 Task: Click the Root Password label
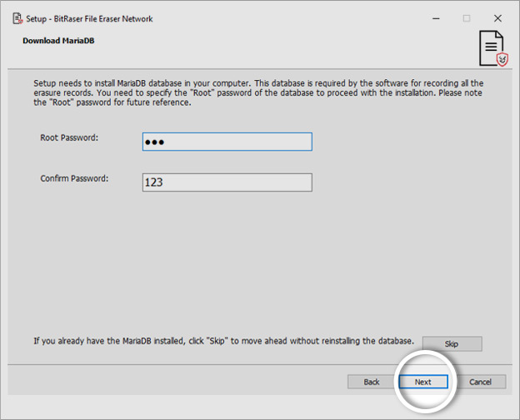[69, 137]
